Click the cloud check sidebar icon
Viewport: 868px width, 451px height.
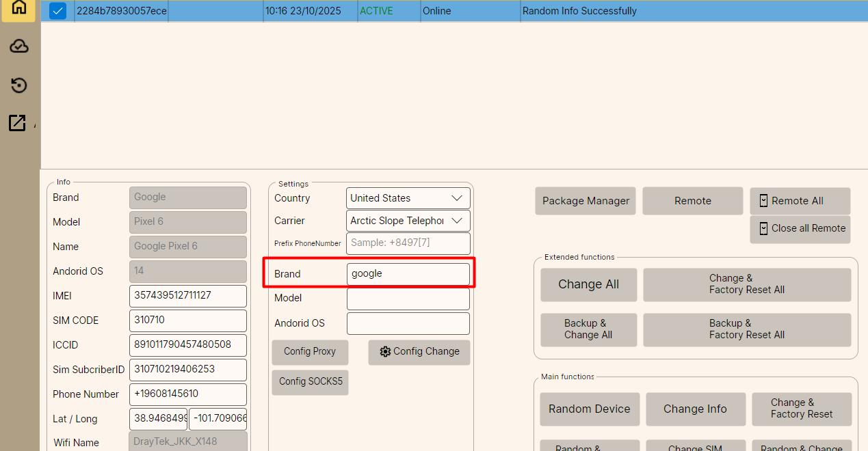tap(18, 46)
